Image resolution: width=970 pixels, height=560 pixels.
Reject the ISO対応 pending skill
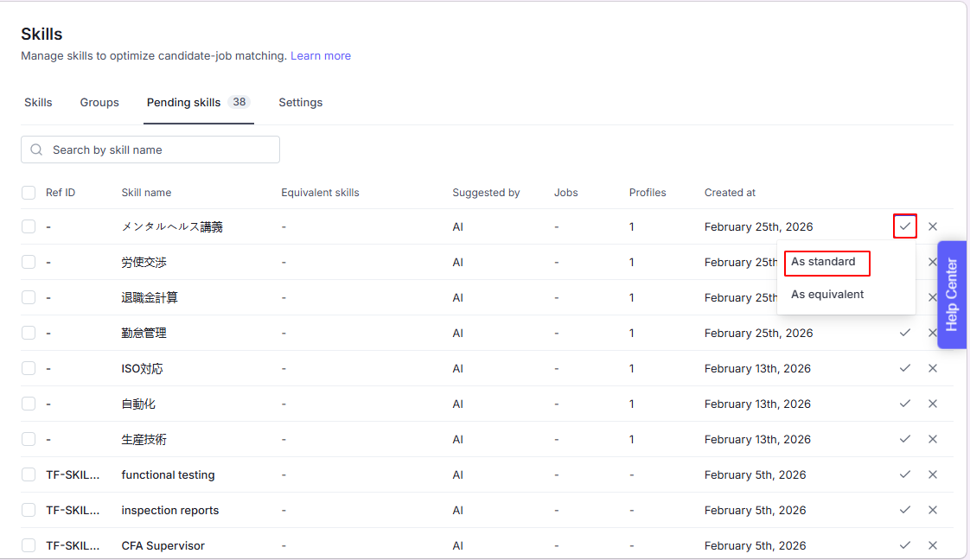pos(933,368)
